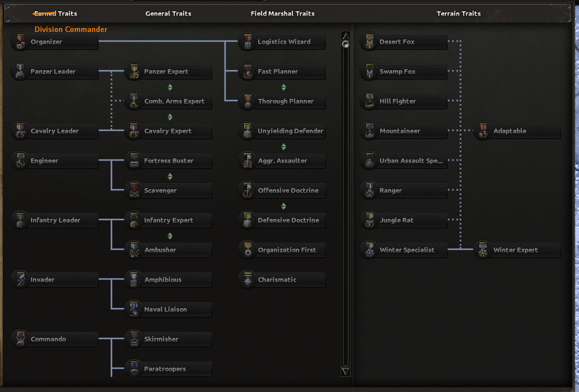Click the Naval Liaison medal icon
The width and height of the screenshot is (579, 392).
pos(134,309)
